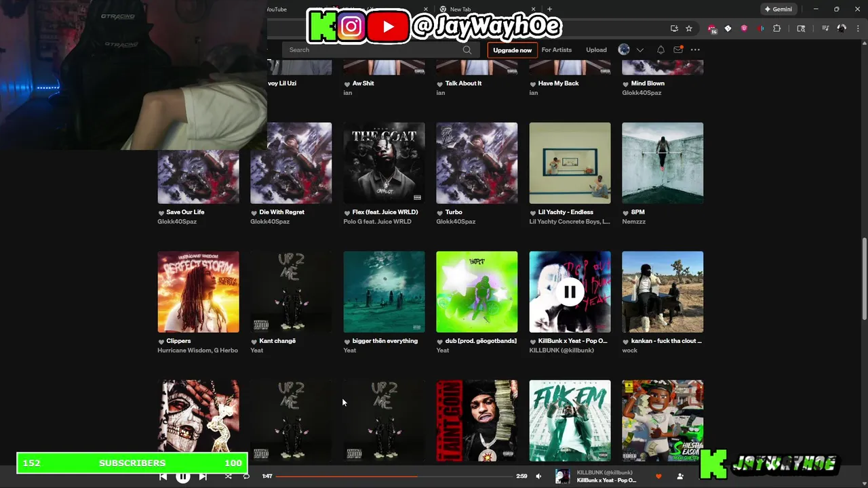The height and width of the screenshot is (488, 868).
Task: Open the notifications bell
Action: click(x=660, y=49)
